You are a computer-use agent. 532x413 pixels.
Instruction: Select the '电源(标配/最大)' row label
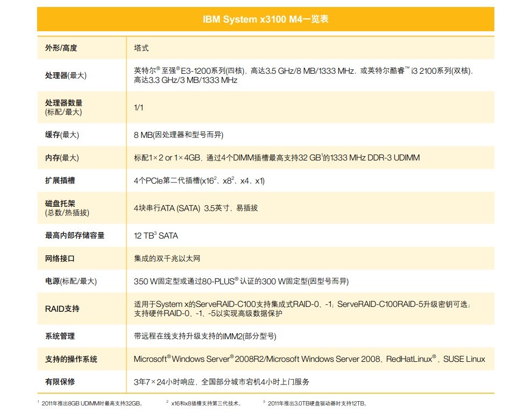tap(71, 281)
